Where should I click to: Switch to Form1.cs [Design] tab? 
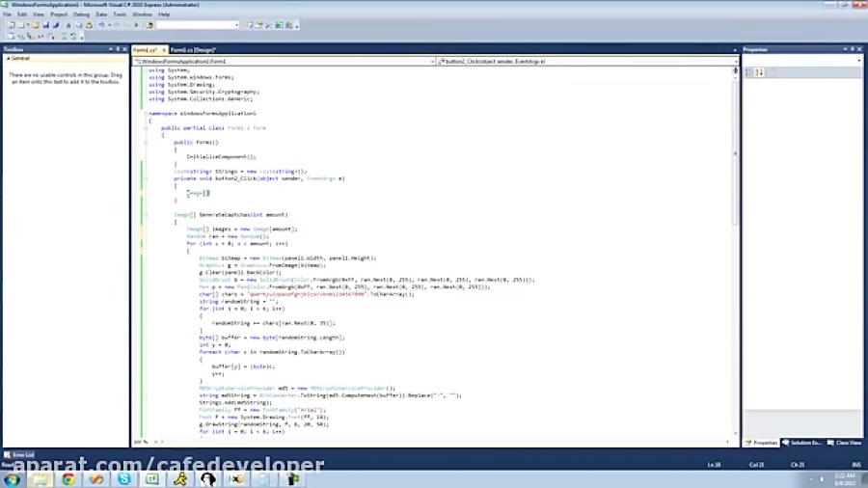(x=193, y=50)
